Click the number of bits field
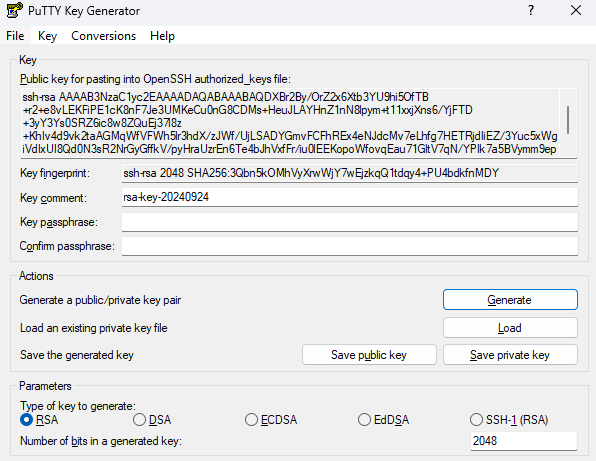The width and height of the screenshot is (596, 461). pos(524,441)
